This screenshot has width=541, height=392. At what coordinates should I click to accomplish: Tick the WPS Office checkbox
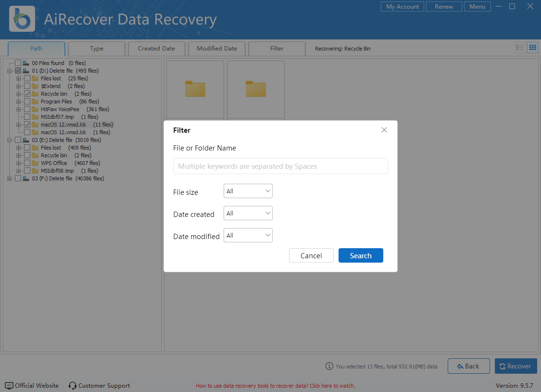[x=27, y=163]
